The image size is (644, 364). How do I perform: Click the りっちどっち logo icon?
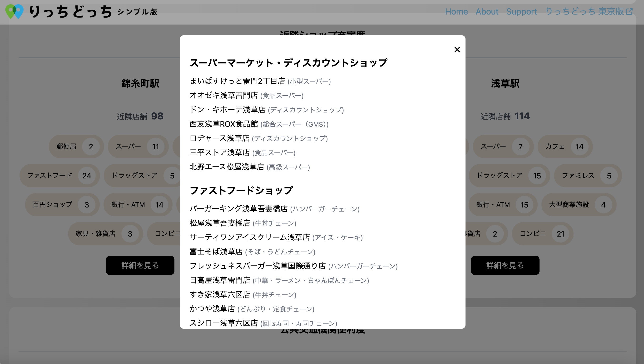coord(15,11)
